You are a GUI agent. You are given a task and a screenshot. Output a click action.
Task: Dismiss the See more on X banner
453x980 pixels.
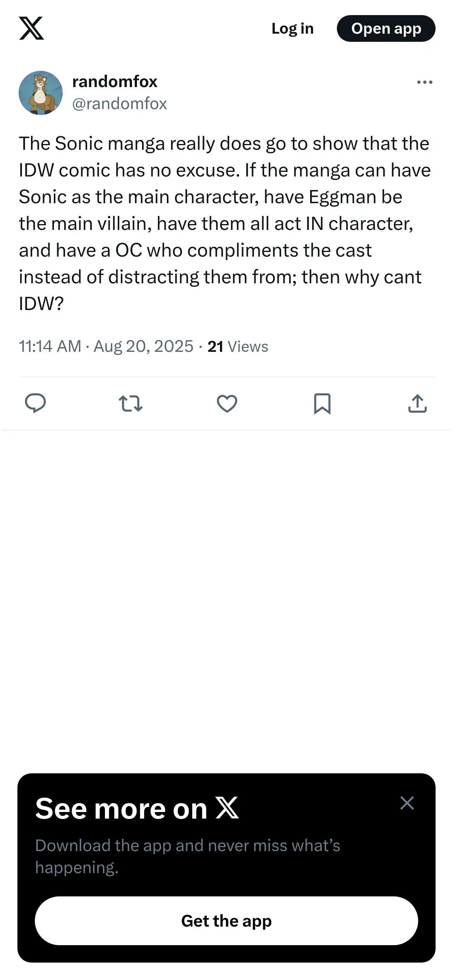407,803
